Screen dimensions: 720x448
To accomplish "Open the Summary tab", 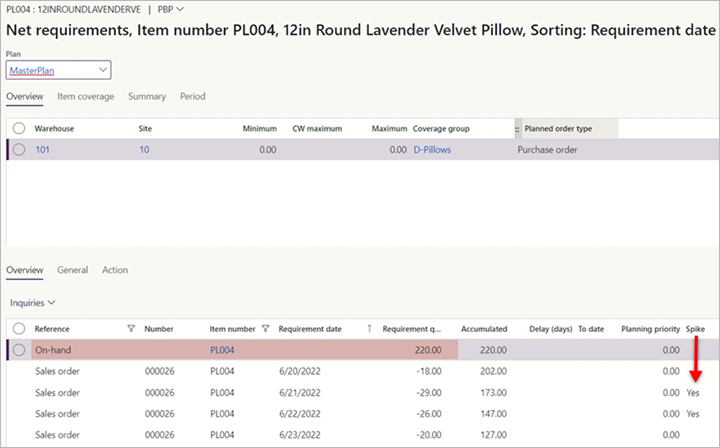I will pyautogui.click(x=146, y=97).
